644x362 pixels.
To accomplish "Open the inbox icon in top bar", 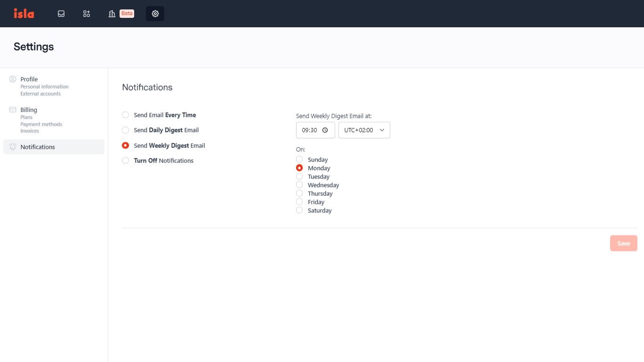I will [x=61, y=14].
